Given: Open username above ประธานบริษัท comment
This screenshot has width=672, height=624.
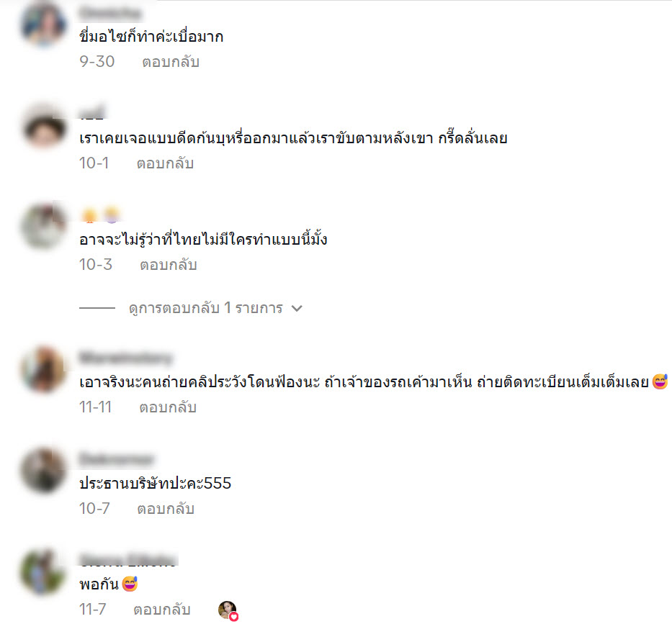Looking at the screenshot, I should [x=117, y=459].
